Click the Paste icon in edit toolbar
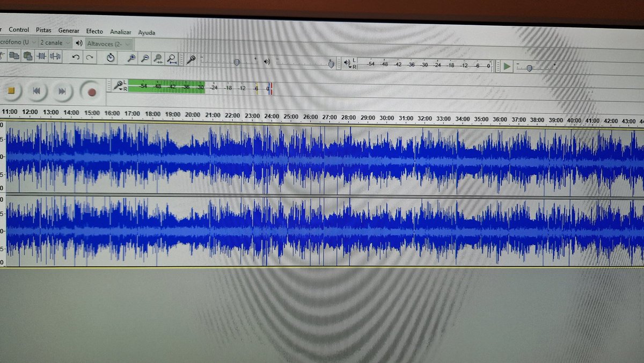644x363 pixels. (28, 55)
